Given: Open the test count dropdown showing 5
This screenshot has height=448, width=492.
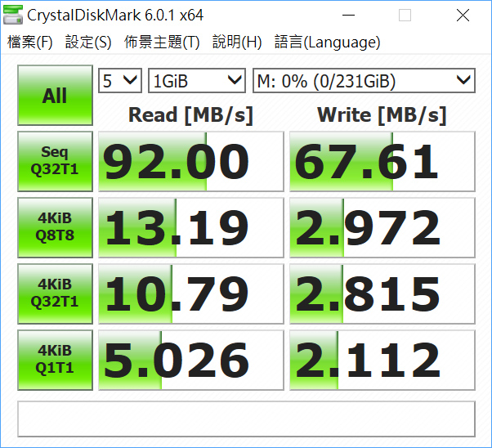Looking at the screenshot, I should (120, 81).
